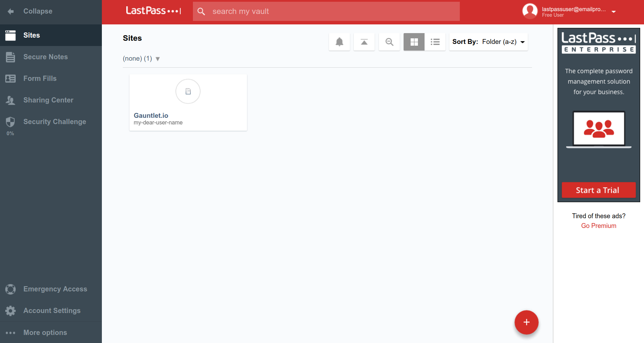The height and width of the screenshot is (343, 644).
Task: Open Account Settings
Action: [51, 311]
